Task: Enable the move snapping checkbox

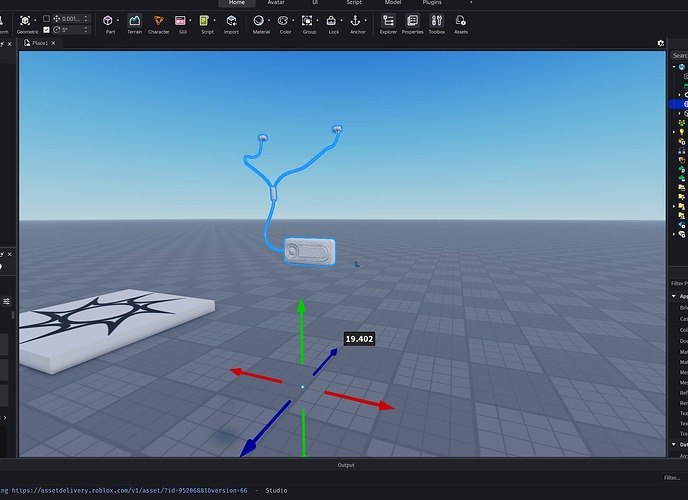Action: (x=46, y=18)
